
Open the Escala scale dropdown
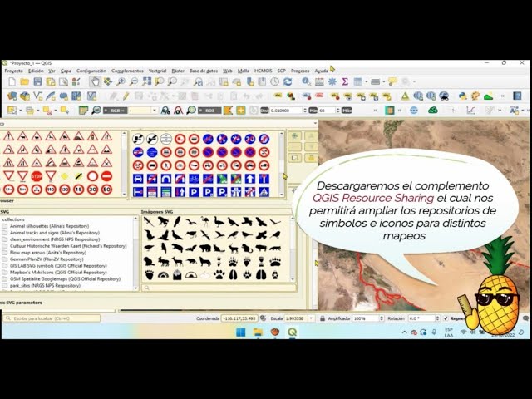[x=311, y=318]
